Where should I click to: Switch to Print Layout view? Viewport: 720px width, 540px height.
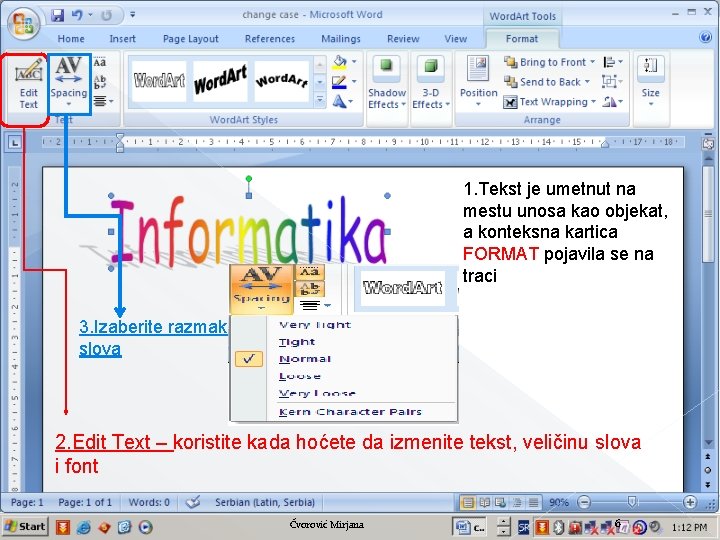(x=467, y=502)
